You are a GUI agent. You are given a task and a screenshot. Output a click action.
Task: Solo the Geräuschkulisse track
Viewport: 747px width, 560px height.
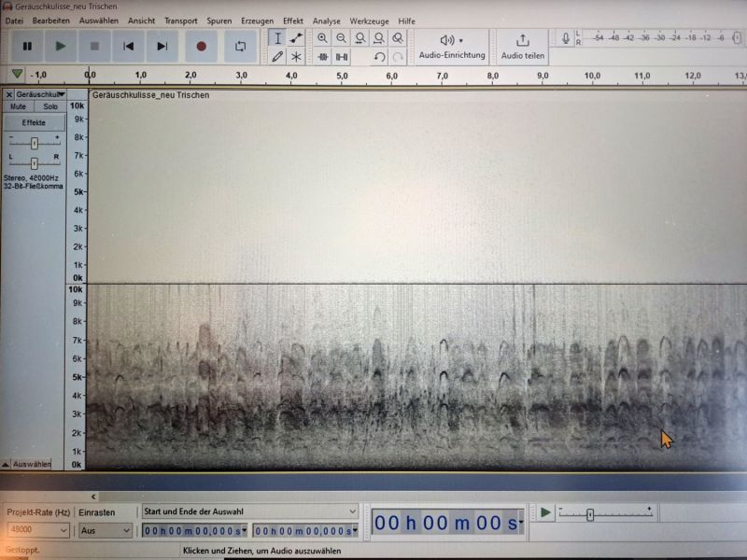50,107
